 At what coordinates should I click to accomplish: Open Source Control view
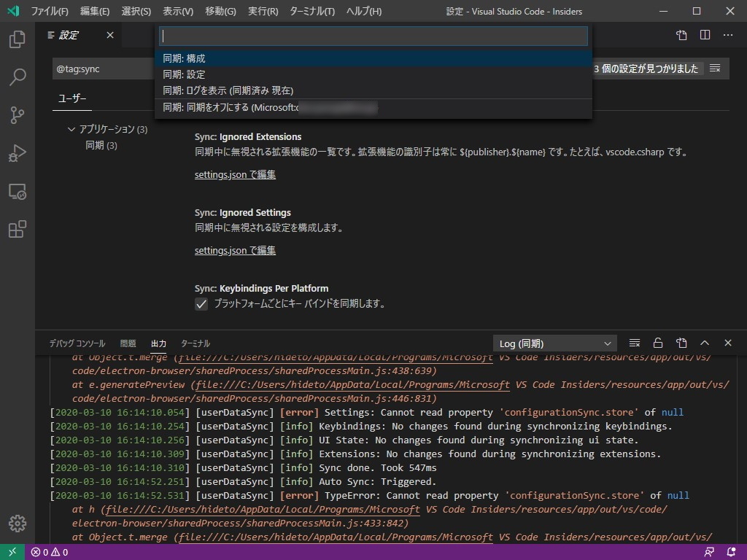pos(18,114)
